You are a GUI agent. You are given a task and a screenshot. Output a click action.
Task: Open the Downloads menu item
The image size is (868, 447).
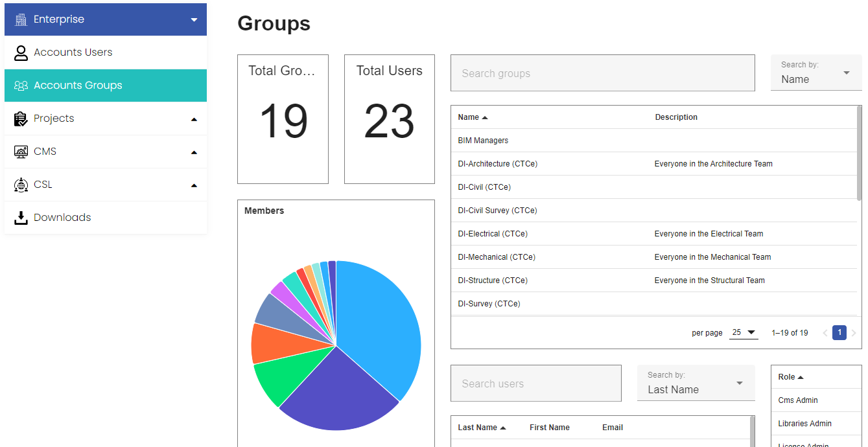coord(62,218)
